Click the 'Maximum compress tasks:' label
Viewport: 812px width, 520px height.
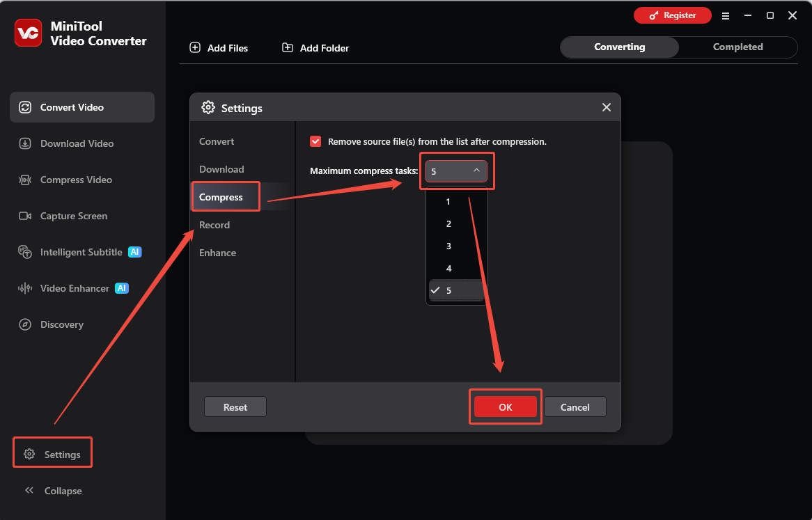click(364, 171)
